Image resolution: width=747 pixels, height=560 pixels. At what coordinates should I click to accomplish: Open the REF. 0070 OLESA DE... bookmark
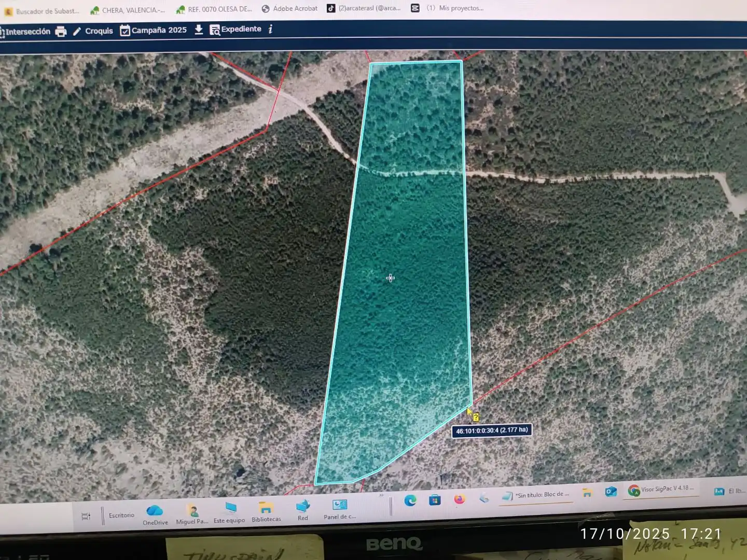(x=214, y=9)
